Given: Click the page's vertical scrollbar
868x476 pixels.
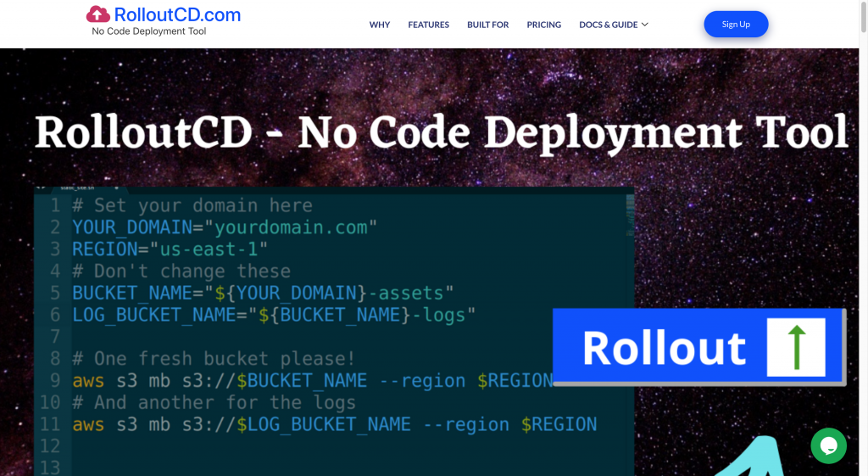Looking at the screenshot, I should [x=863, y=255].
